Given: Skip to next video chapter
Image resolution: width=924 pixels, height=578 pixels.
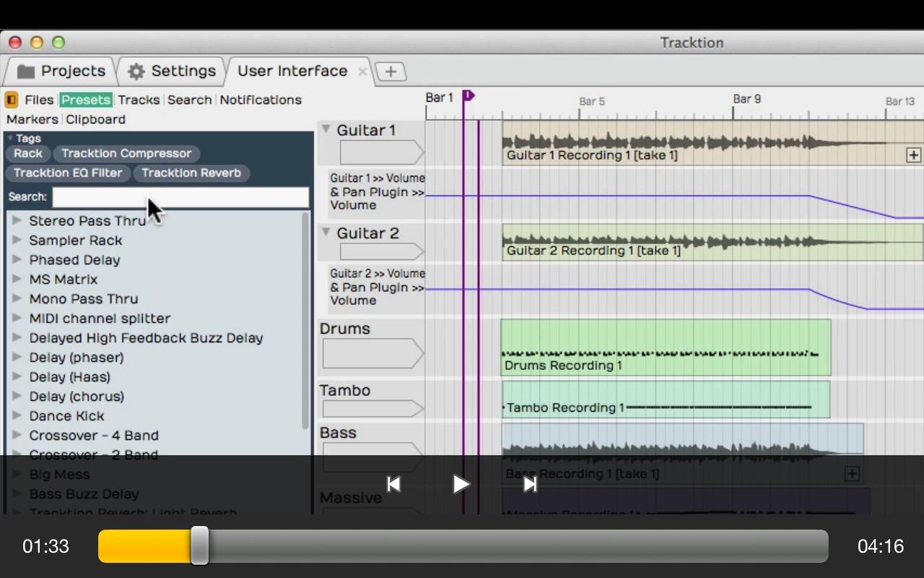Looking at the screenshot, I should tap(530, 484).
